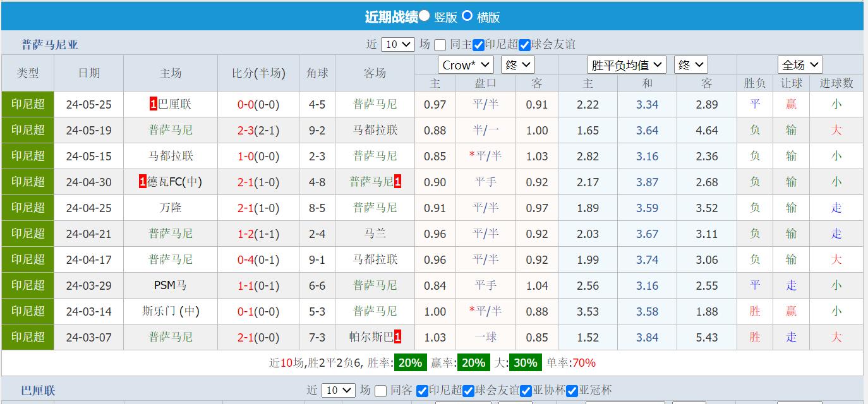Open the match count dropdown showing 10
Screen dimensions: 868x404
(397, 45)
